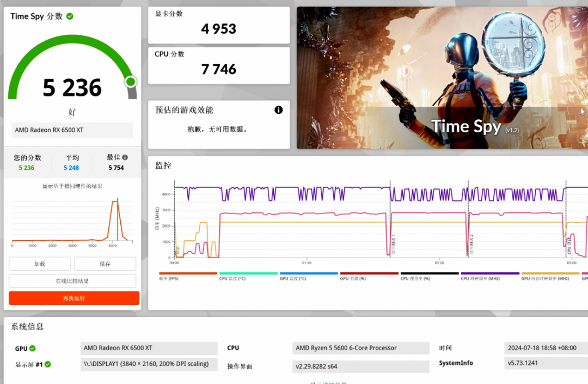Click the GPU field in 系统信息
Screen dimensions: 588x384
click(x=149, y=348)
